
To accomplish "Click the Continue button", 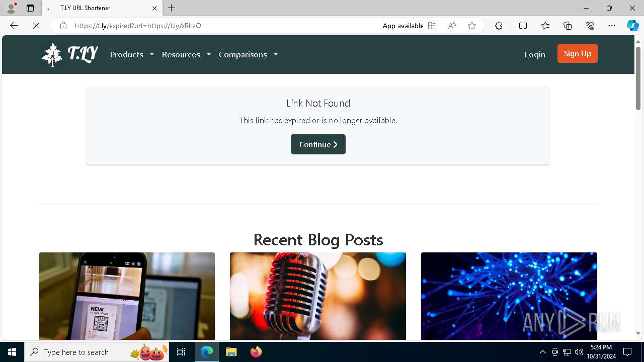I will pos(318,144).
